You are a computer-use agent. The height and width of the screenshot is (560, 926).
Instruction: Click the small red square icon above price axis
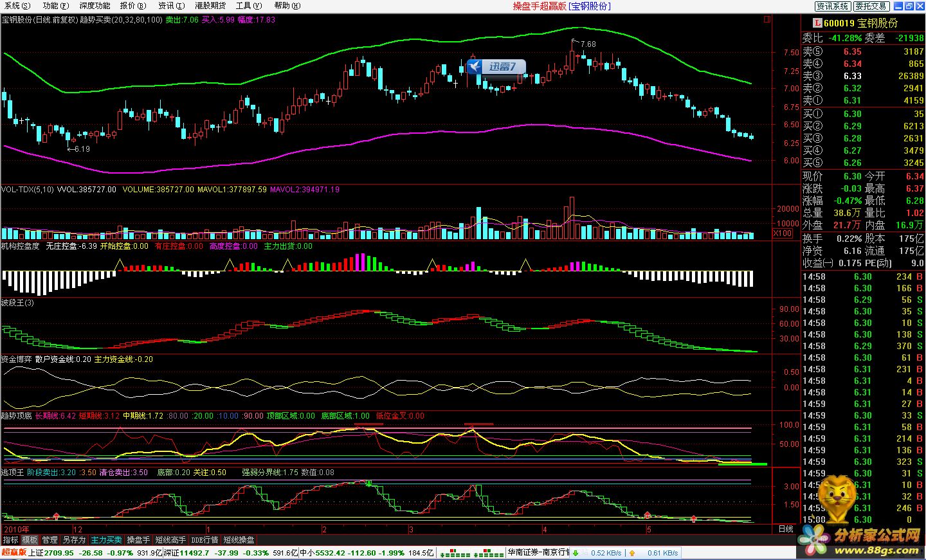coord(767,20)
